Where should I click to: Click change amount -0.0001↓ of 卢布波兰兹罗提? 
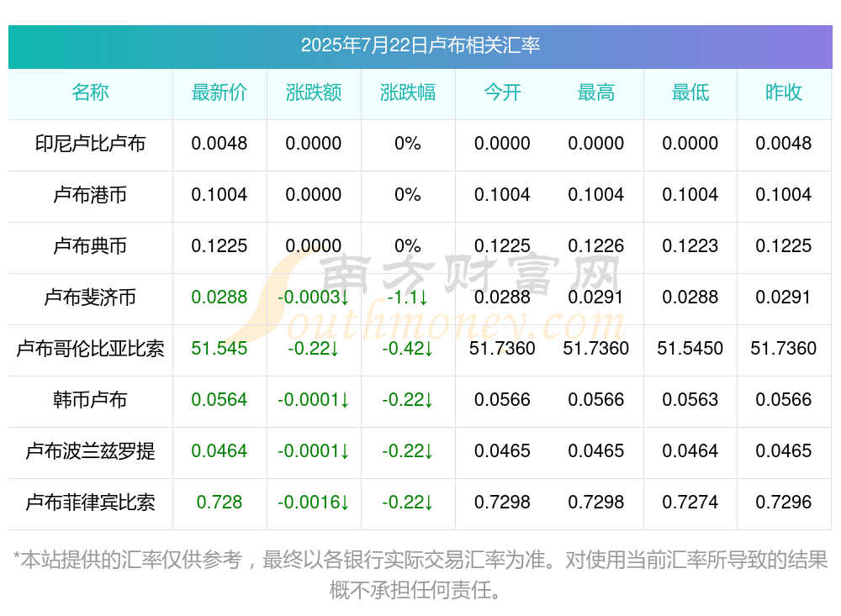tap(314, 451)
